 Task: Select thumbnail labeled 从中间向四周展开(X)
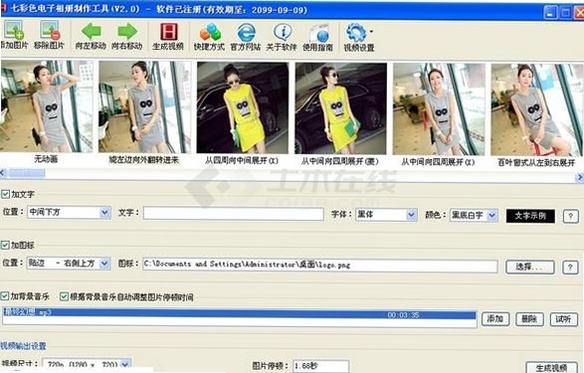(x=439, y=109)
